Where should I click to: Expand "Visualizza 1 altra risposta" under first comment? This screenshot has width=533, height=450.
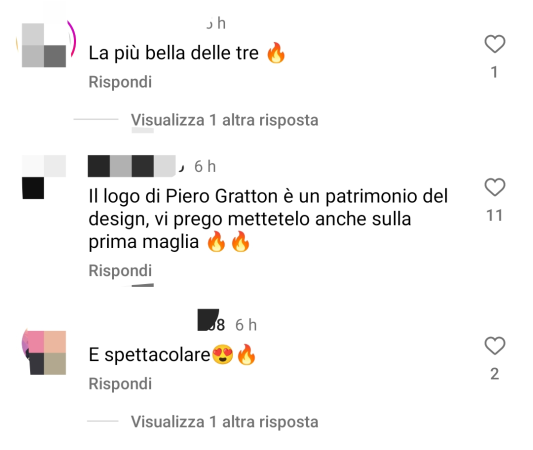coord(225,120)
